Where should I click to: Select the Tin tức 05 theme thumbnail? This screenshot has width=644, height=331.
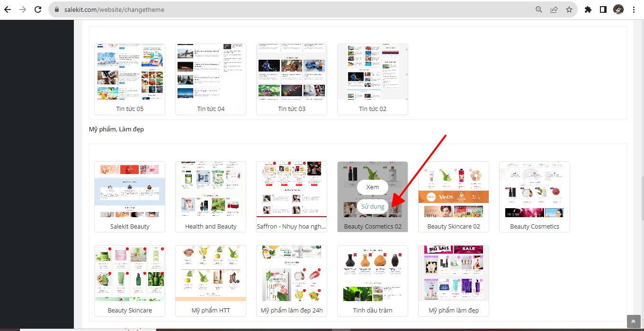pos(130,72)
